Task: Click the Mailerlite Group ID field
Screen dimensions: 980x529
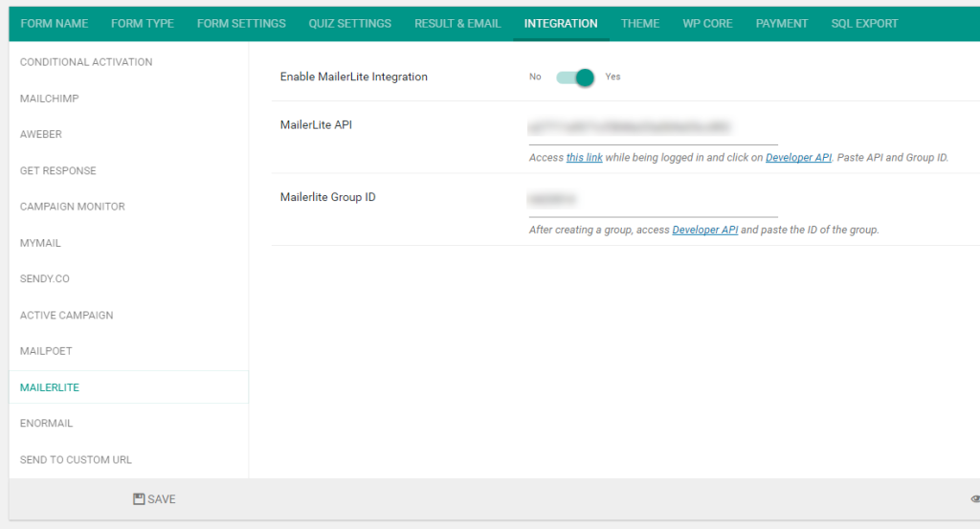Action: point(653,201)
